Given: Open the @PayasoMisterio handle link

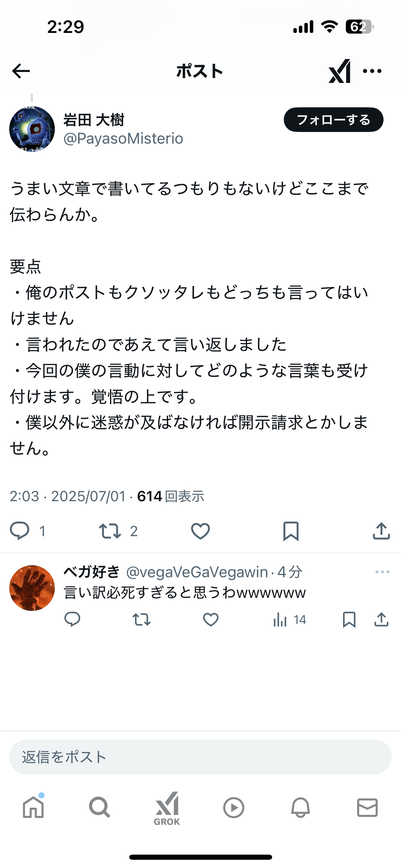Looking at the screenshot, I should (x=123, y=138).
